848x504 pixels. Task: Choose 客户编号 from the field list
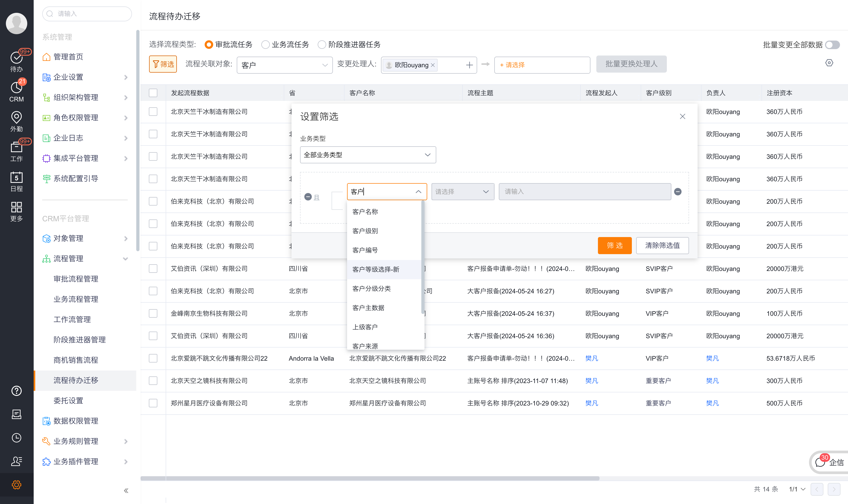[384, 250]
